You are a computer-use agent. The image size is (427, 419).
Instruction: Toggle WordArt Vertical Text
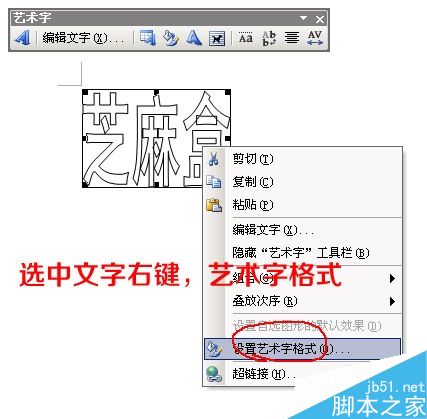(x=269, y=38)
